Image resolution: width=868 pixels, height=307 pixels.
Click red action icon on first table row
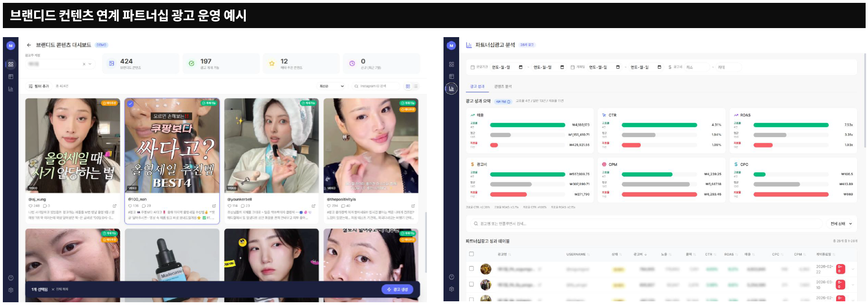coord(840,269)
